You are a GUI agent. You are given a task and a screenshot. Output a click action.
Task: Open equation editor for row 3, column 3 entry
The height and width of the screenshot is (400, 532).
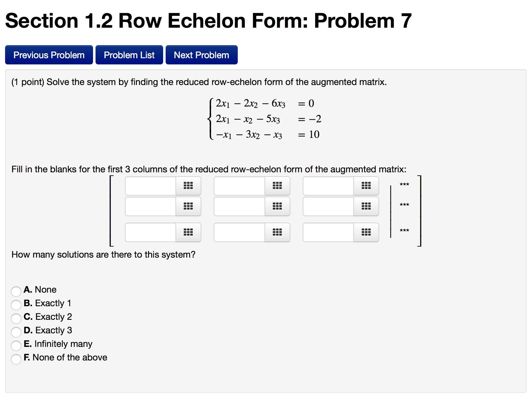pos(366,232)
